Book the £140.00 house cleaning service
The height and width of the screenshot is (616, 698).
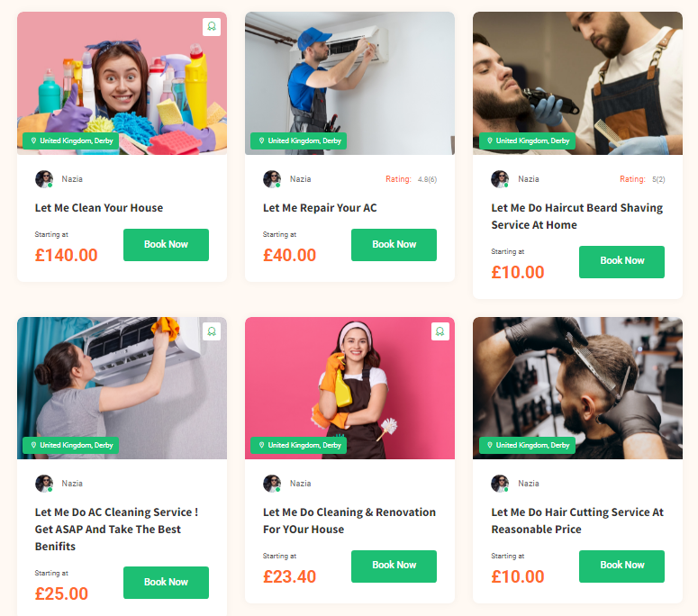tap(166, 244)
